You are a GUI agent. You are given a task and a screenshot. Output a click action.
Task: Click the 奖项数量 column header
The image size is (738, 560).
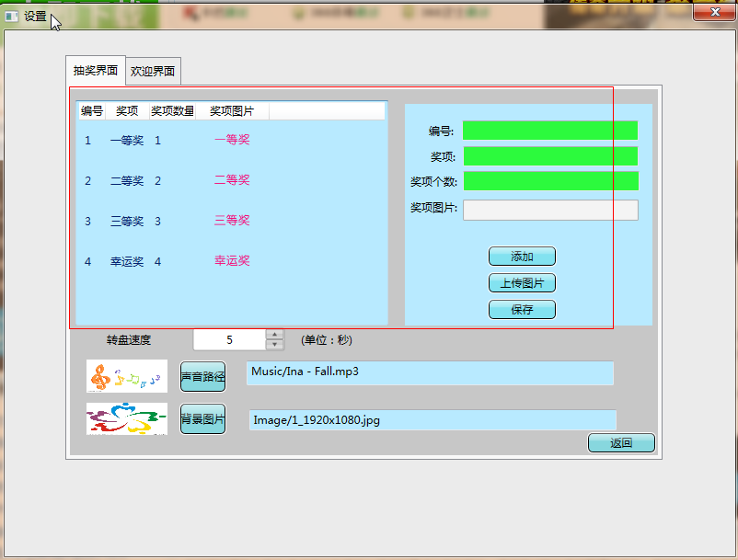pos(172,111)
